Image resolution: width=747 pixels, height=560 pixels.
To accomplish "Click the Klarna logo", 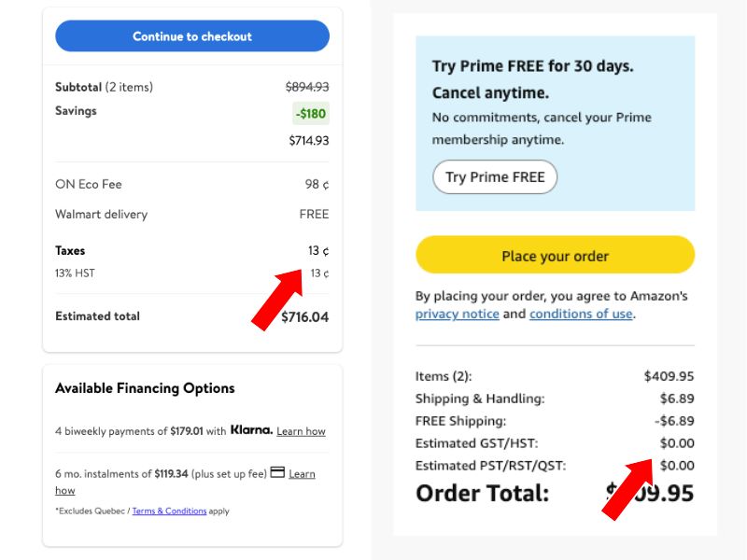I will pyautogui.click(x=251, y=430).
